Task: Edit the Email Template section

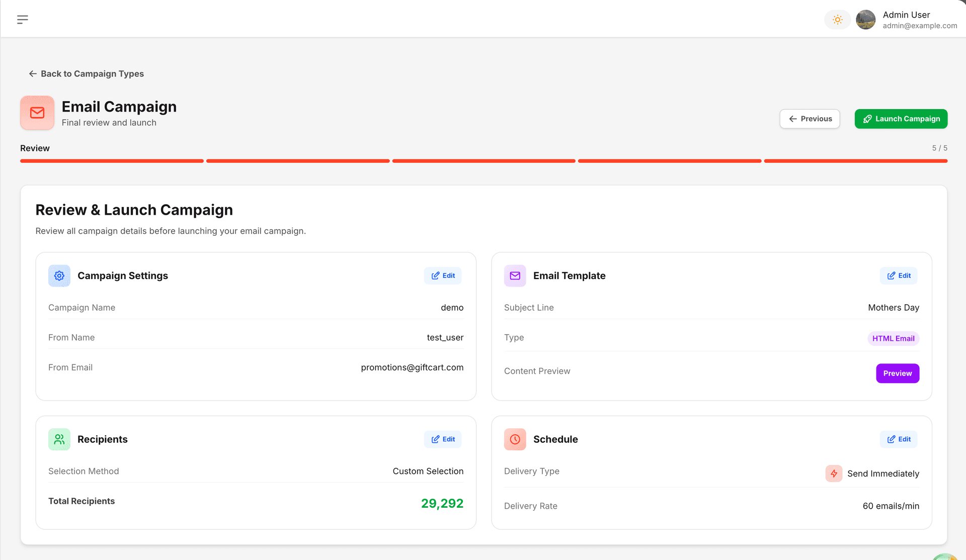Action: click(x=899, y=276)
